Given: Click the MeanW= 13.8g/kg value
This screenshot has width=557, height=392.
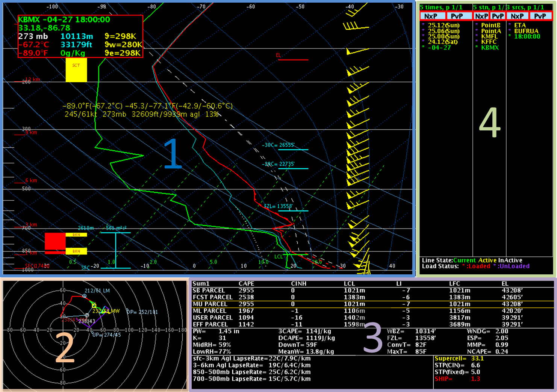Looking at the screenshot, I should click(x=306, y=351).
